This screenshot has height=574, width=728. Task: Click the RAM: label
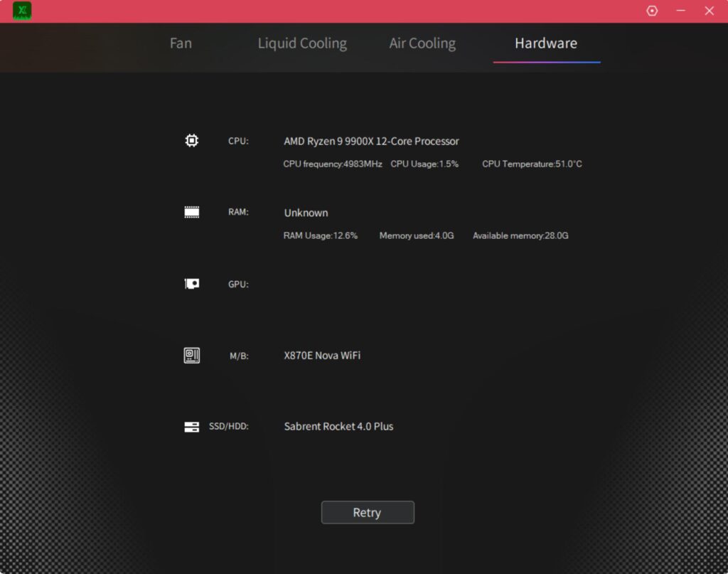point(238,212)
